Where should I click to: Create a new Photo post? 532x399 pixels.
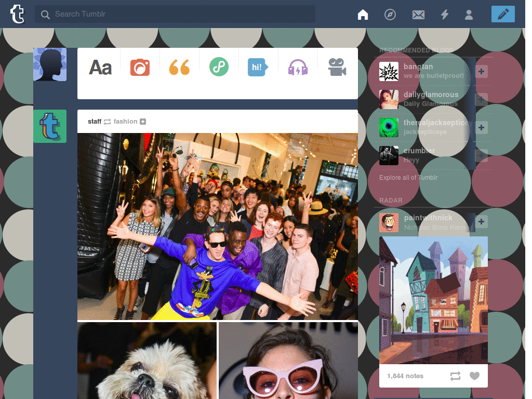[140, 67]
